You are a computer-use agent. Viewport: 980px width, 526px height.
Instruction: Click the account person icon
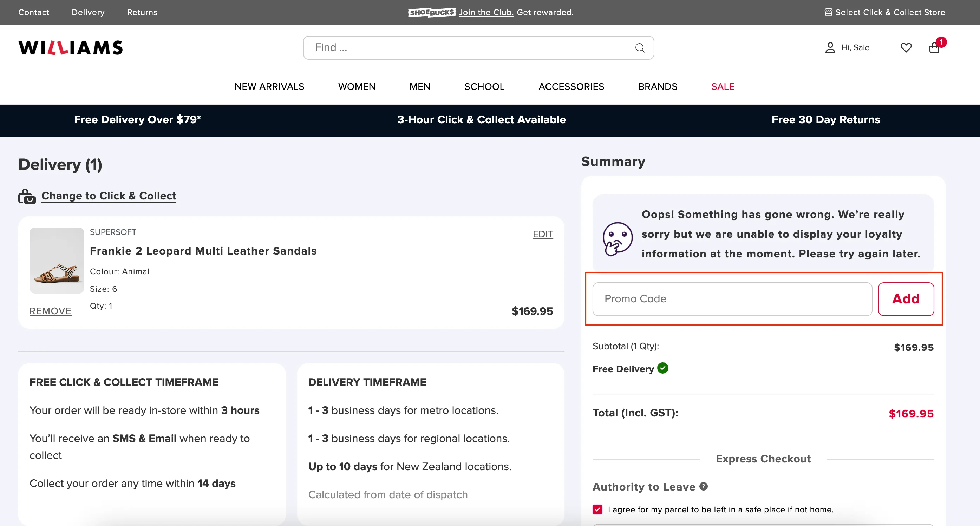click(830, 47)
